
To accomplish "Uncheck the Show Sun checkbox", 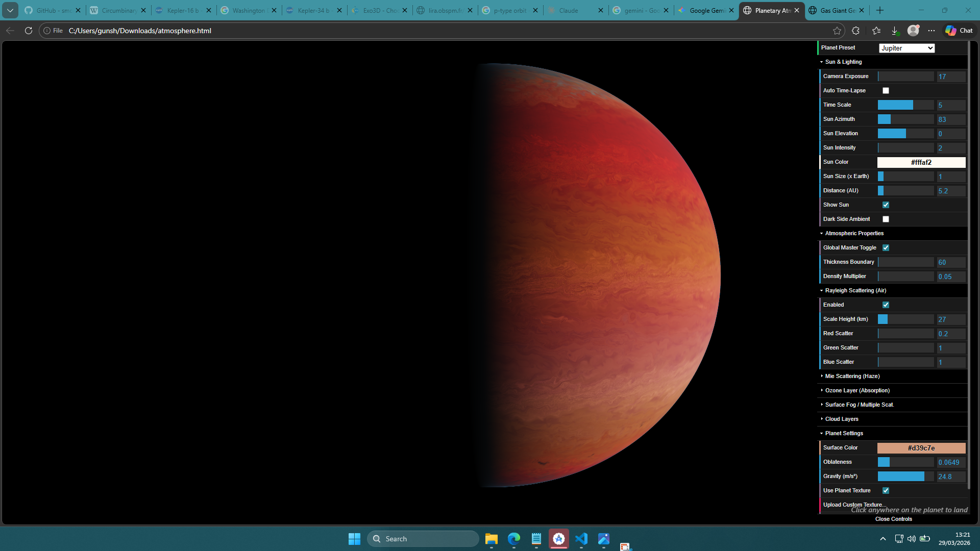I will pos(886,205).
